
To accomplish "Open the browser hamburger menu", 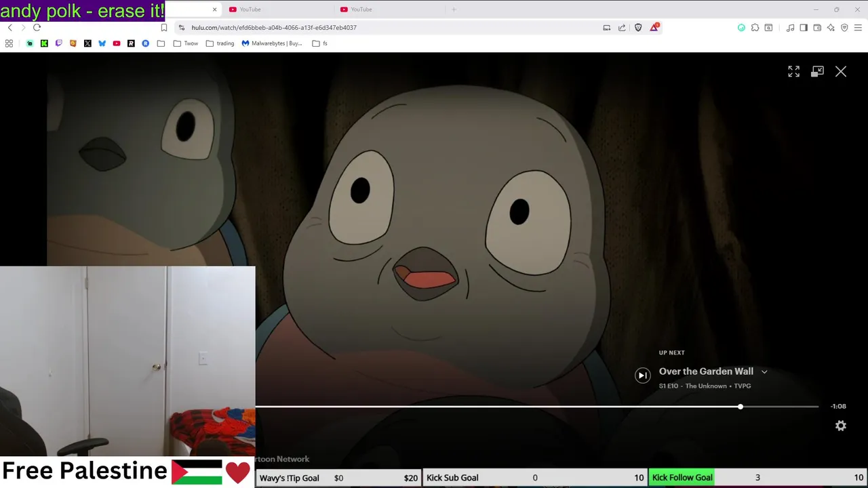I will (x=858, y=28).
